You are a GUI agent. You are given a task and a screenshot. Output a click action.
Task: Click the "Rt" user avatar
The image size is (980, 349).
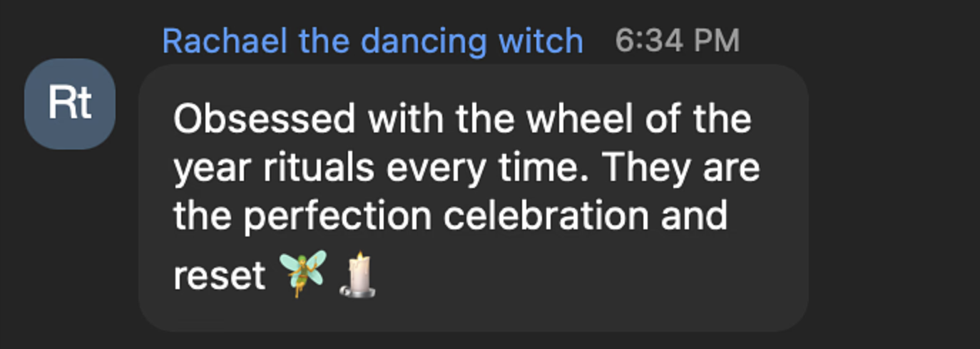point(70,104)
